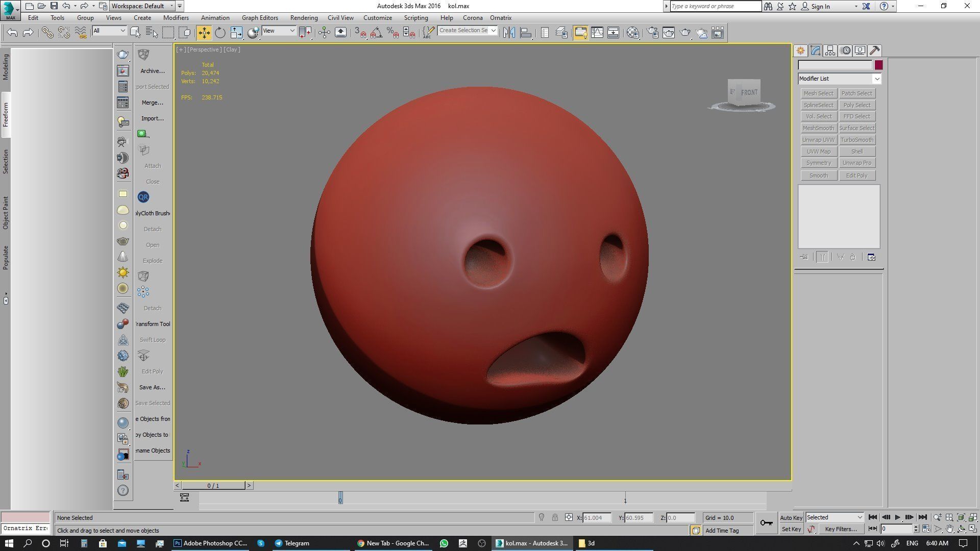The width and height of the screenshot is (980, 551).
Task: Open the Graph Editors menu
Action: click(x=260, y=18)
